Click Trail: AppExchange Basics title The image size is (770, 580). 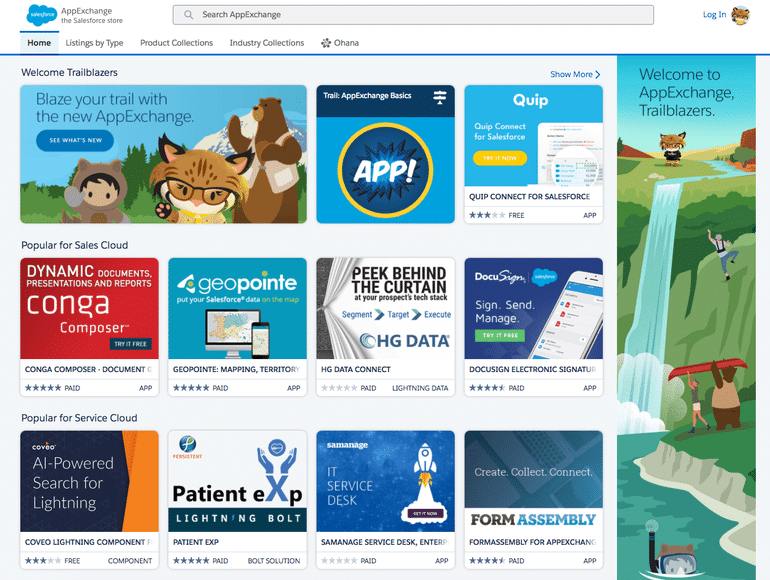367,96
